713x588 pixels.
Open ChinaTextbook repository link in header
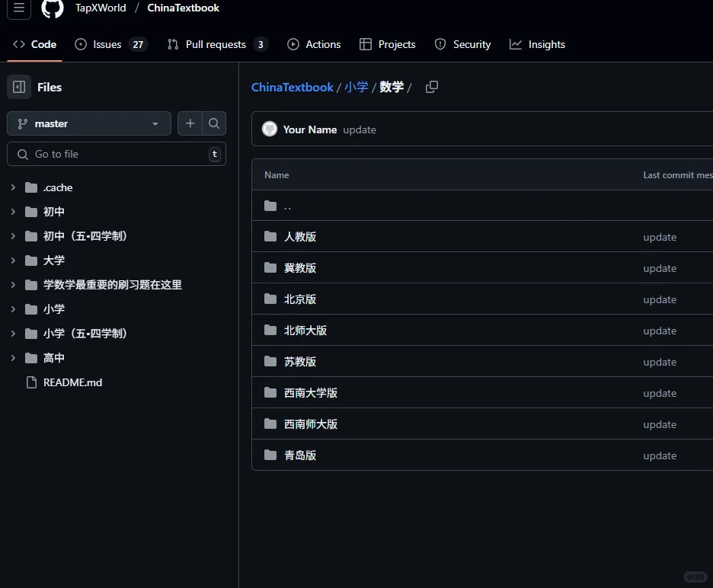[x=183, y=8]
